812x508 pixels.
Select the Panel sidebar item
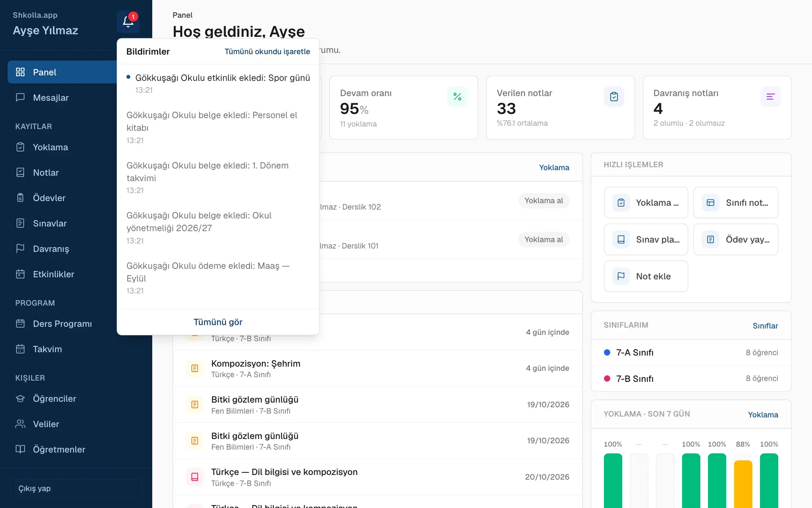[x=63, y=72]
